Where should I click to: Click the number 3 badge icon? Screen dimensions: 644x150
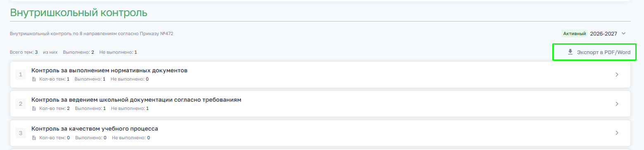(x=21, y=133)
